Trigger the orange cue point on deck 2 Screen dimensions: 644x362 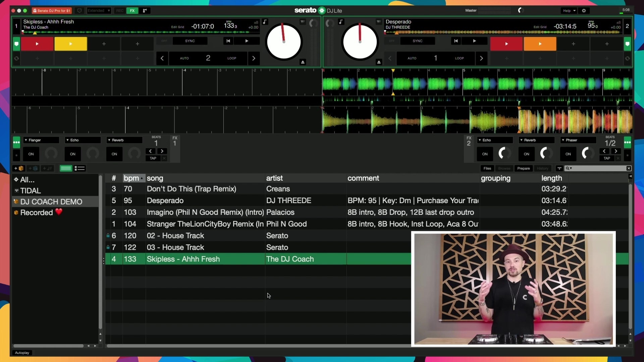click(540, 44)
